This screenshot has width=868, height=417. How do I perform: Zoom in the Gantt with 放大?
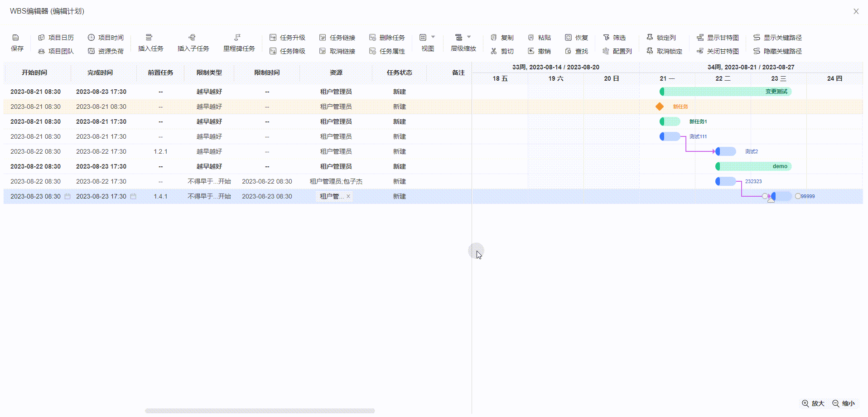pyautogui.click(x=813, y=403)
